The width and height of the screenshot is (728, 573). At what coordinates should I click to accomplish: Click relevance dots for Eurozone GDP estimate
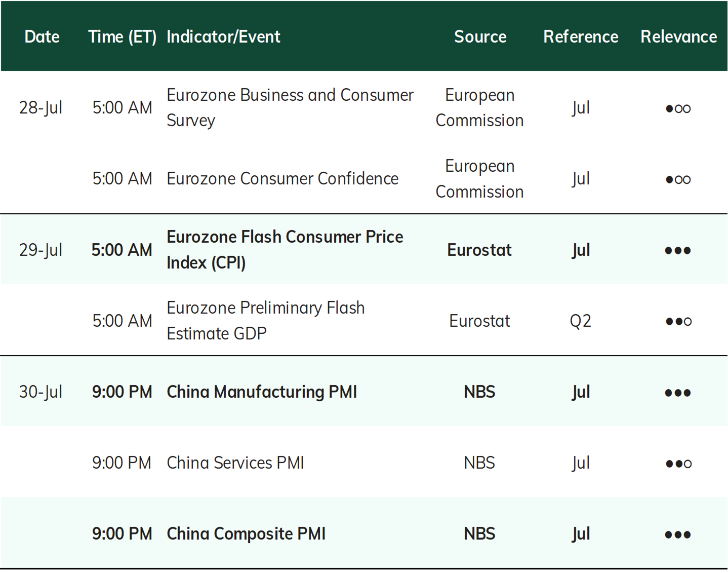[x=678, y=321]
